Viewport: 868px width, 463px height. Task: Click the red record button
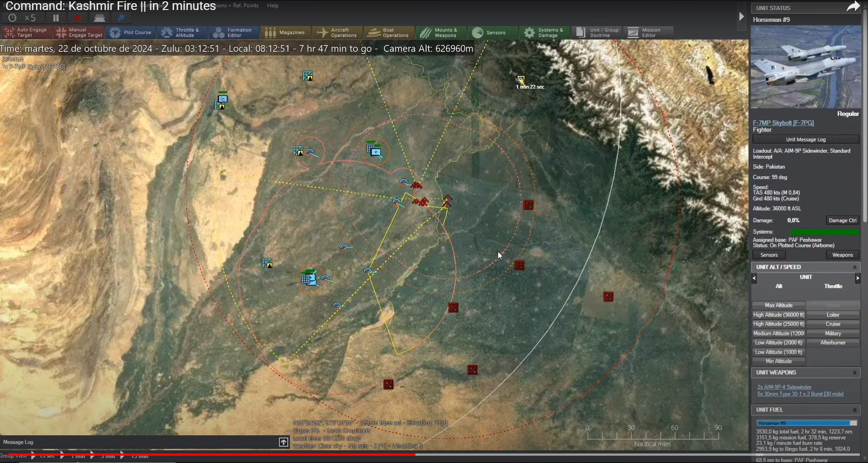point(78,18)
